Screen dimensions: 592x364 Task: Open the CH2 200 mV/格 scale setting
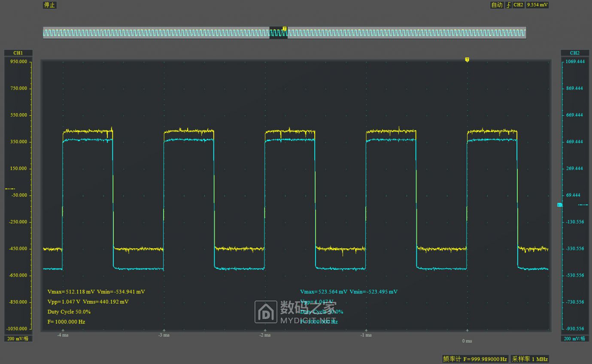pos(574,338)
